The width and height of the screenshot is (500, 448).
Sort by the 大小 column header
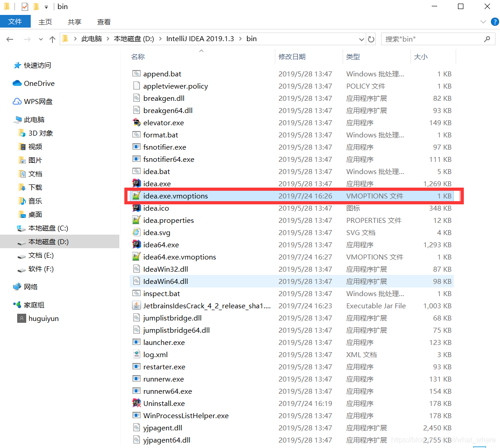[x=420, y=57]
